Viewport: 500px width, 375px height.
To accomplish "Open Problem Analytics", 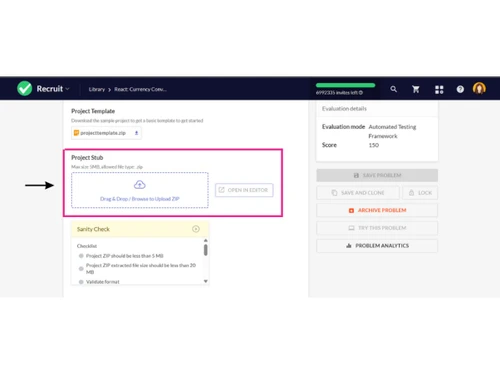I will coord(377,246).
